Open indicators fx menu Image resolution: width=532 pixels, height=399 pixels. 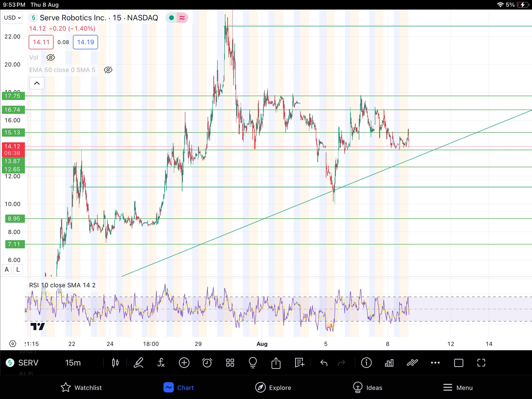pos(161,363)
